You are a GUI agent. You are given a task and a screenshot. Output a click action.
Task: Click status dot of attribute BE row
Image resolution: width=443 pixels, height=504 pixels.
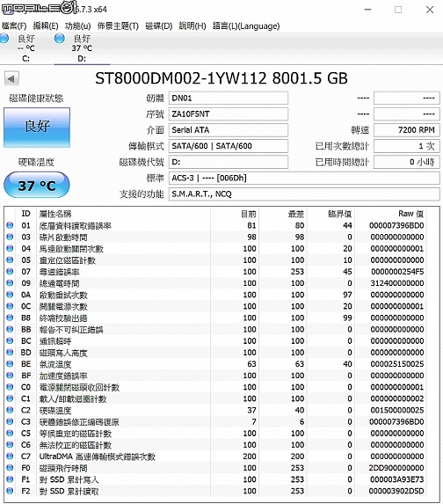click(x=10, y=364)
